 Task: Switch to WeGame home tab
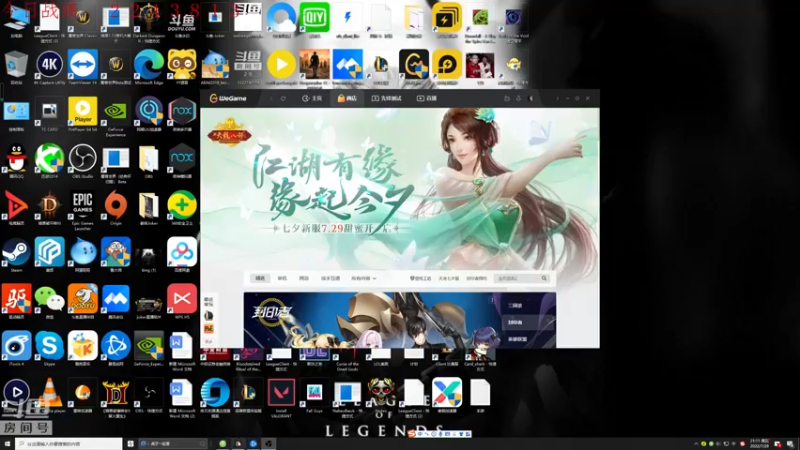(312, 98)
